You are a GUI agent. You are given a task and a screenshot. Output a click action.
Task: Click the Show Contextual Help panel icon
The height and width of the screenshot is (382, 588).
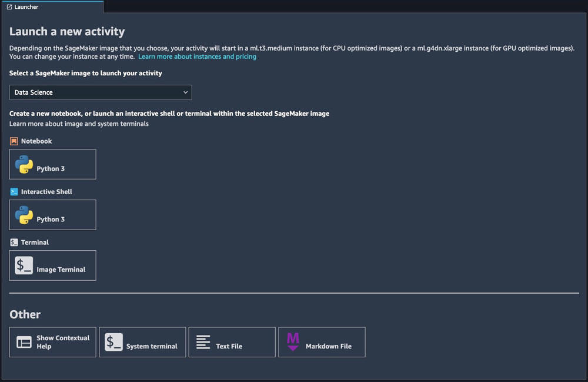(x=24, y=342)
